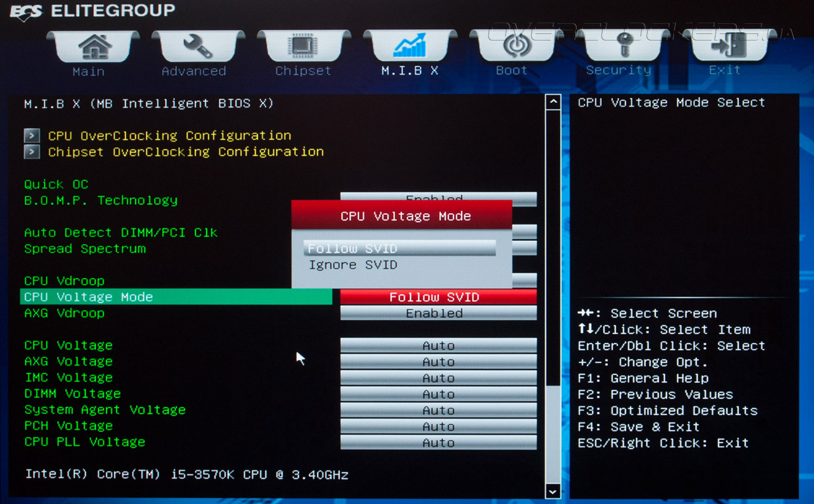Image resolution: width=814 pixels, height=504 pixels.
Task: Select the Chipset processor chip icon
Action: (x=303, y=46)
